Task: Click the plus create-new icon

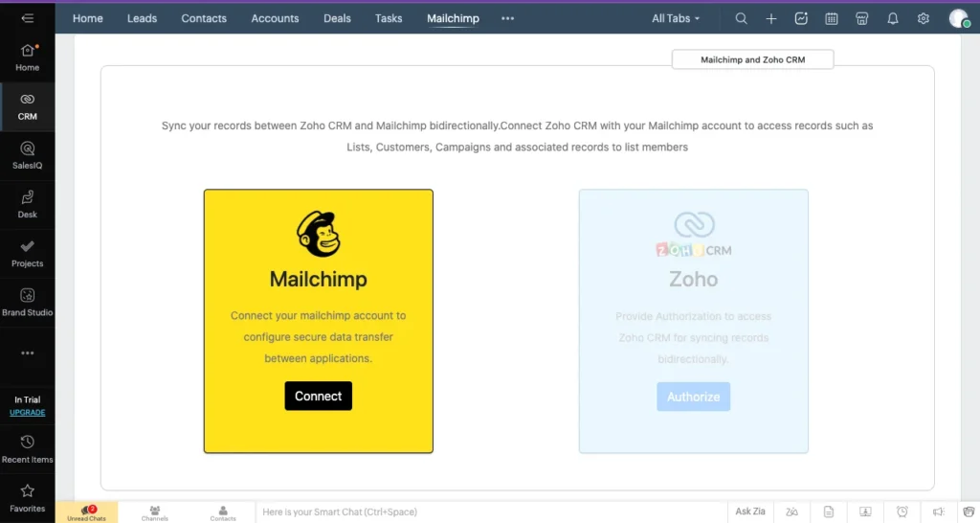Action: pyautogui.click(x=770, y=19)
